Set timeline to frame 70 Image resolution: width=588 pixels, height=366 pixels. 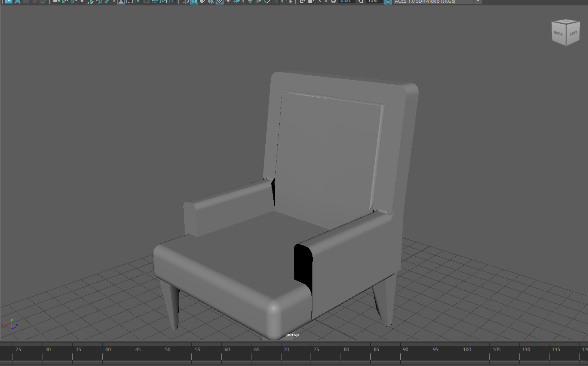click(286, 349)
